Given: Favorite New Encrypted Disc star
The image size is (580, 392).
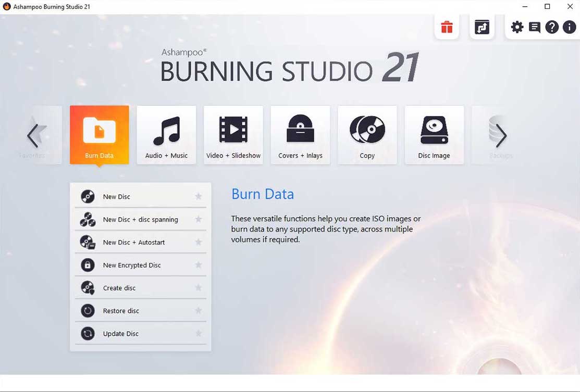Looking at the screenshot, I should click(x=199, y=265).
